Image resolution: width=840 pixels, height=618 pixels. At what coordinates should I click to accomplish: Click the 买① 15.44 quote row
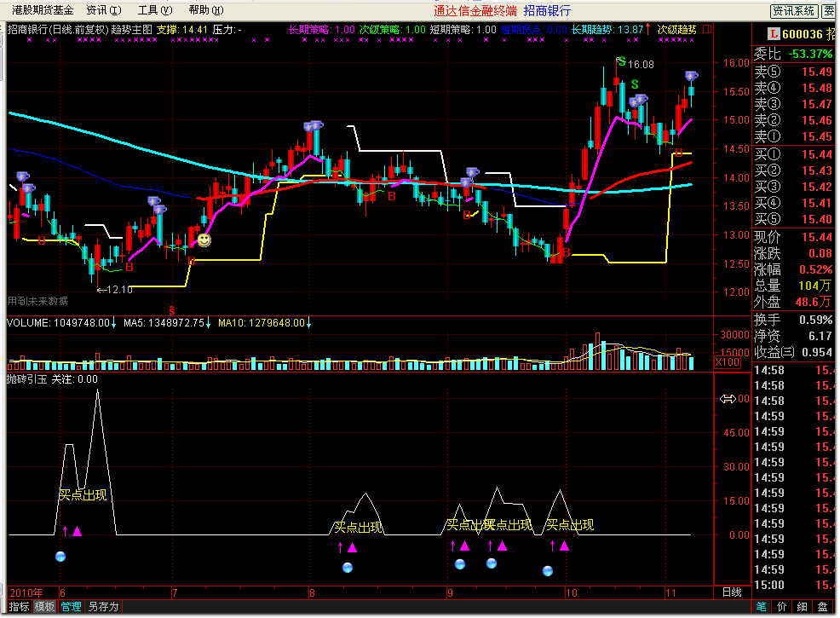click(793, 154)
